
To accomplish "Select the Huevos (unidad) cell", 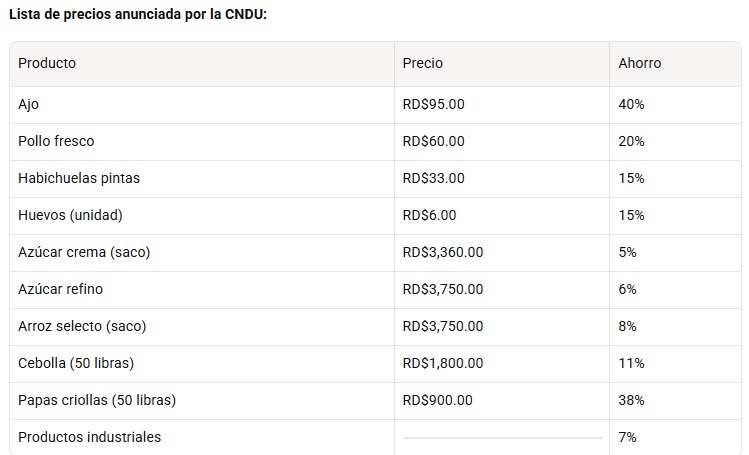I will tap(70, 215).
